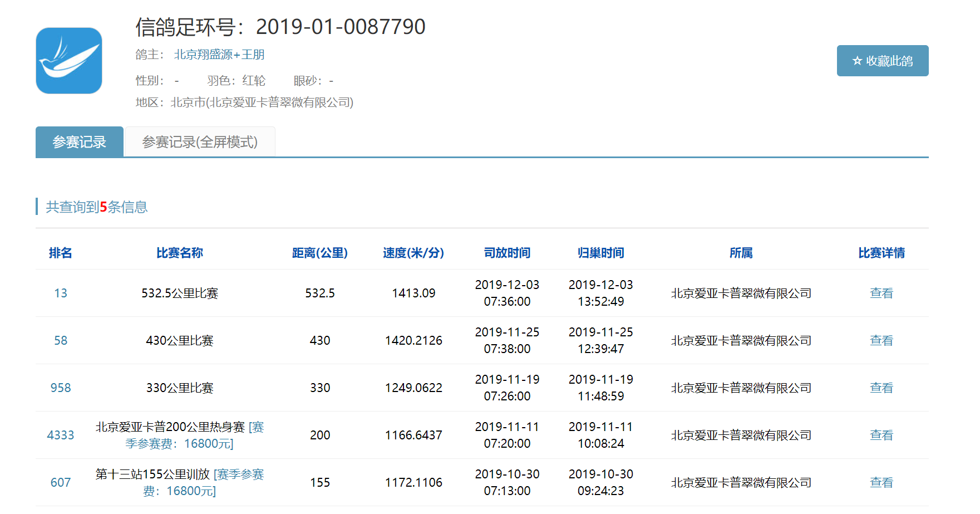Click the 距离(公里) column header
Viewport: 980px width, 514px height.
319,253
